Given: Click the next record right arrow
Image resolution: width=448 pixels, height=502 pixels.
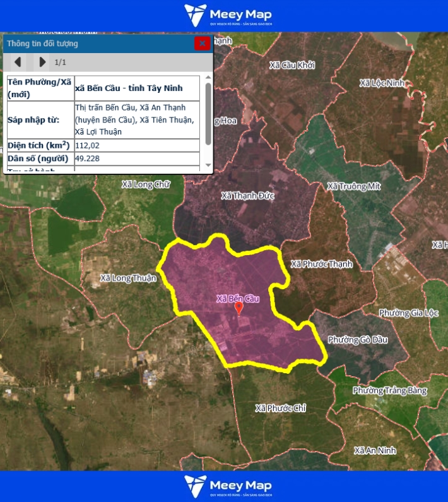Looking at the screenshot, I should 42,62.
